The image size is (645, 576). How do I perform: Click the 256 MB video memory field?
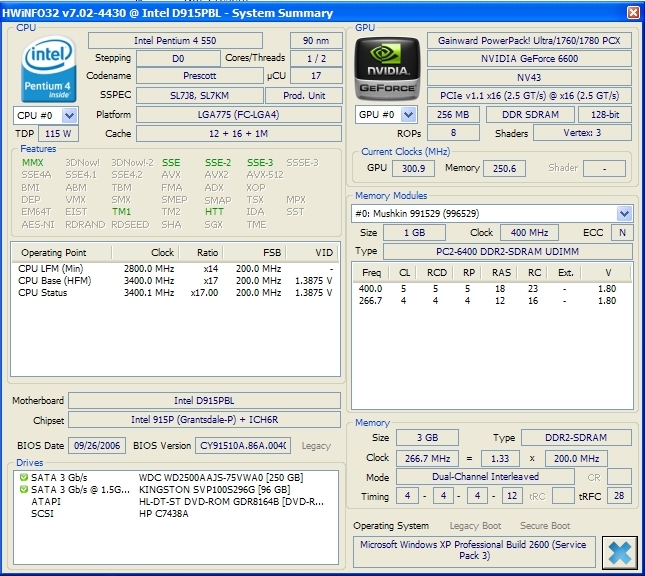point(453,114)
